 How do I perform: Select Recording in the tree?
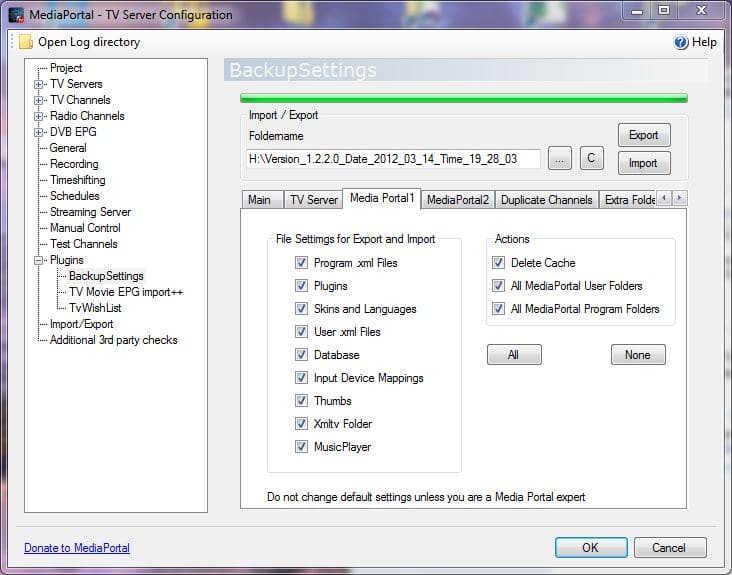tap(74, 164)
